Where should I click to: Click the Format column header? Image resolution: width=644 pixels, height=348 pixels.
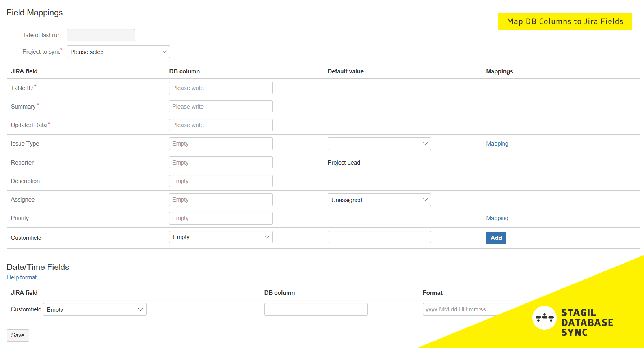(x=433, y=293)
